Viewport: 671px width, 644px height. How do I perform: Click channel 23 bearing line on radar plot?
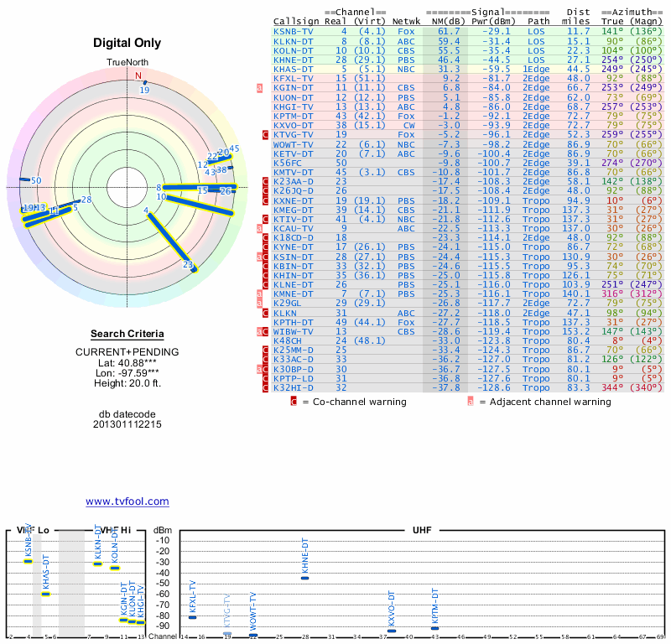click(x=172, y=241)
